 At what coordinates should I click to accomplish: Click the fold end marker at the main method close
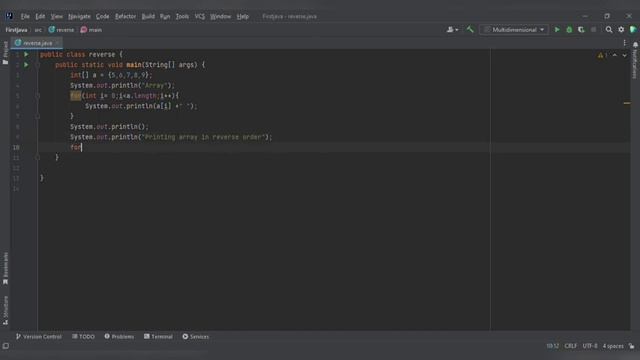tap(37, 158)
